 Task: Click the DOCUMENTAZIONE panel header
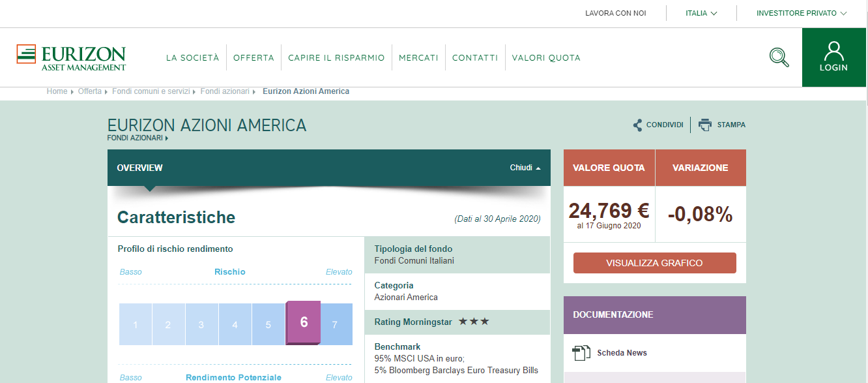pos(655,315)
